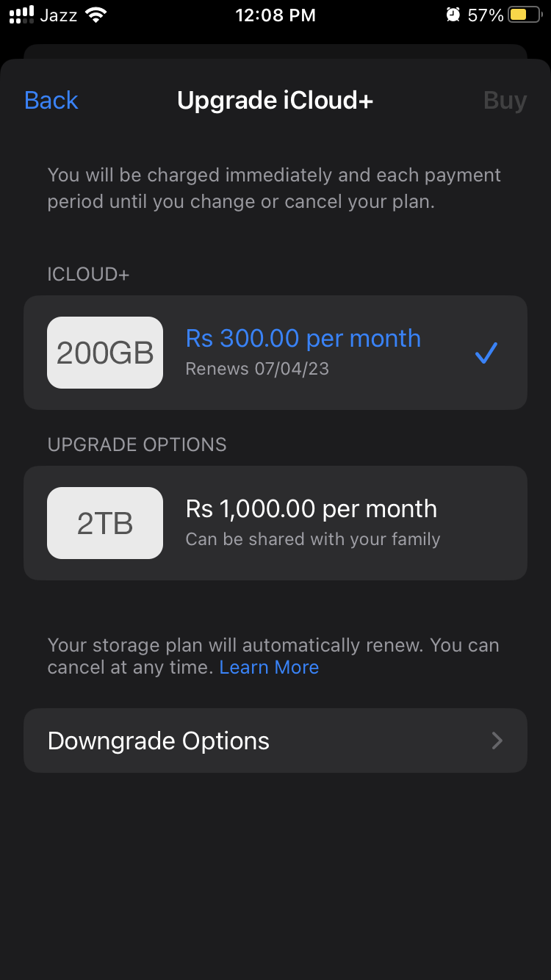Tap the 57% battery percentage
The height and width of the screenshot is (980, 551).
tap(486, 15)
